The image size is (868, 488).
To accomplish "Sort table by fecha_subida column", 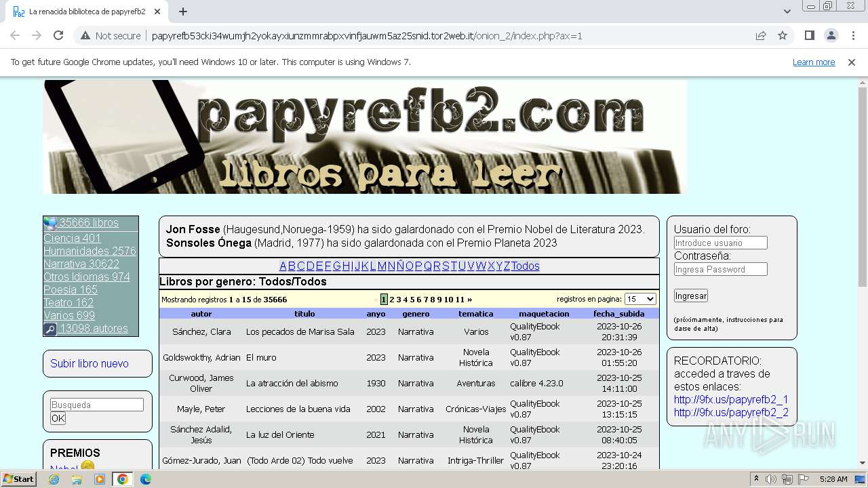I will [618, 314].
